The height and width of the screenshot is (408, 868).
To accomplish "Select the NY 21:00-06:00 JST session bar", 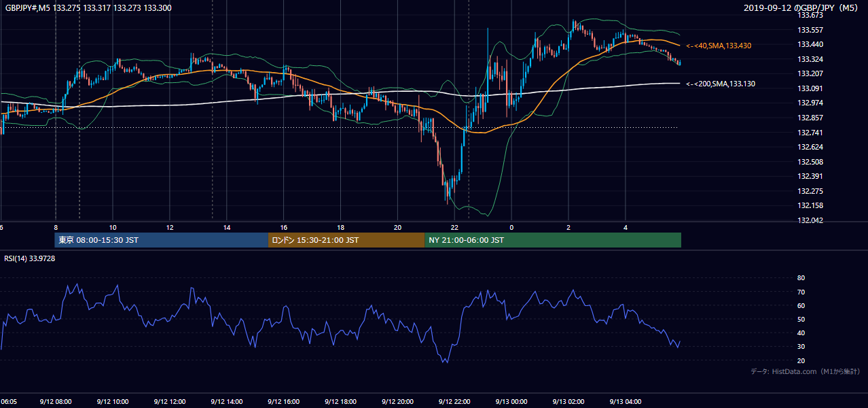I will [x=553, y=240].
